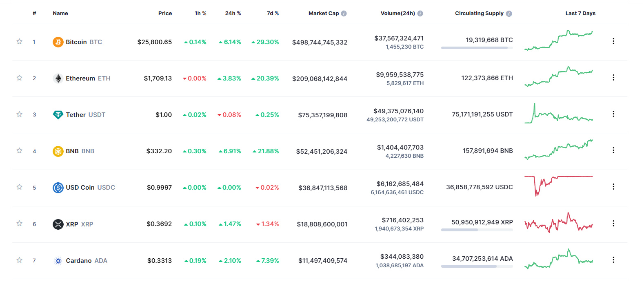This screenshot has width=644, height=282.
Task: Click Cardano's circulating supply progress bar
Action: click(x=477, y=266)
